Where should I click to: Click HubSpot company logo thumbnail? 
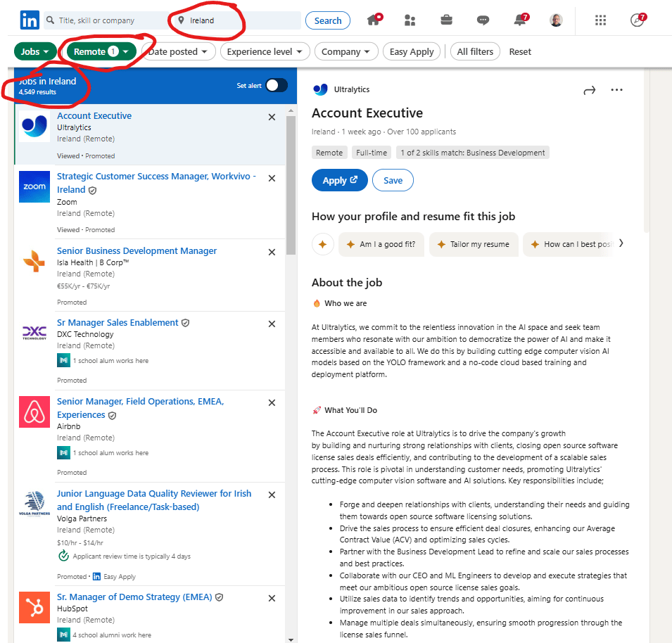[34, 607]
